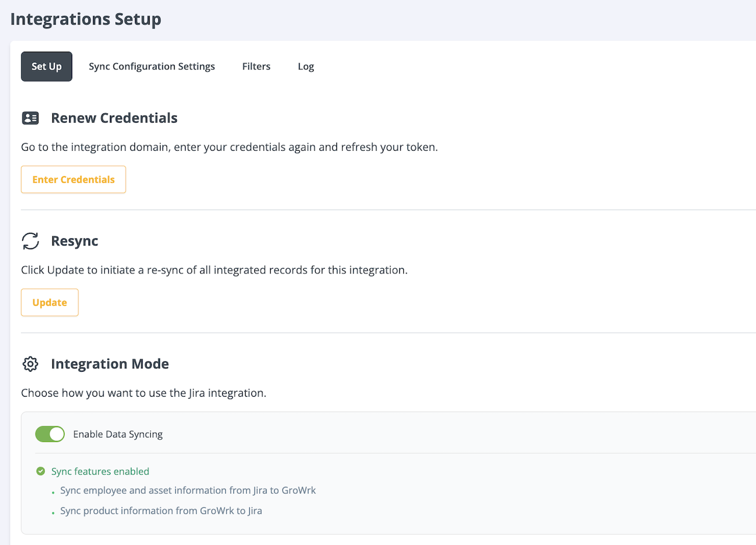Click the green checkmark beside Sync features enabled
The height and width of the screenshot is (545, 756).
[x=40, y=471]
